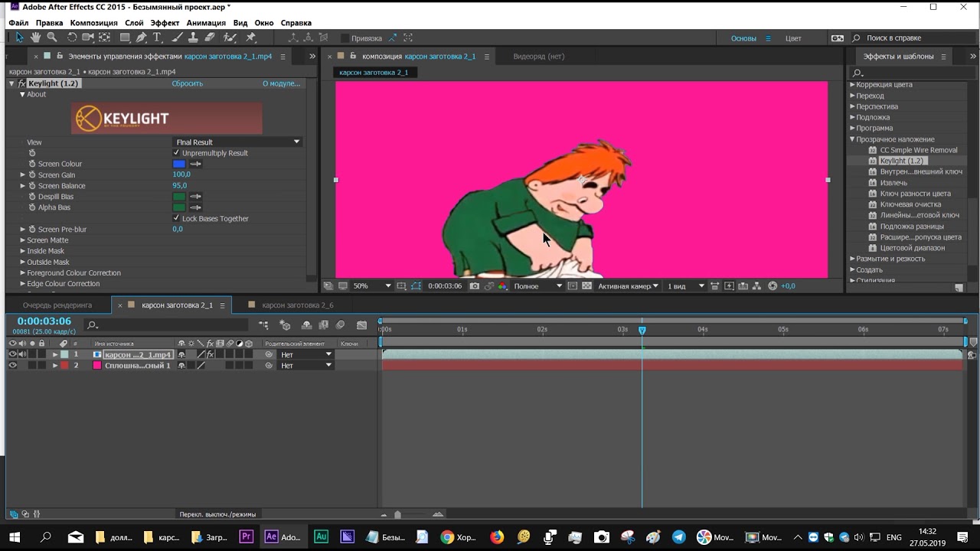Image resolution: width=980 pixels, height=551 pixels.
Task: Enable frame blending icon in timeline
Action: [324, 325]
